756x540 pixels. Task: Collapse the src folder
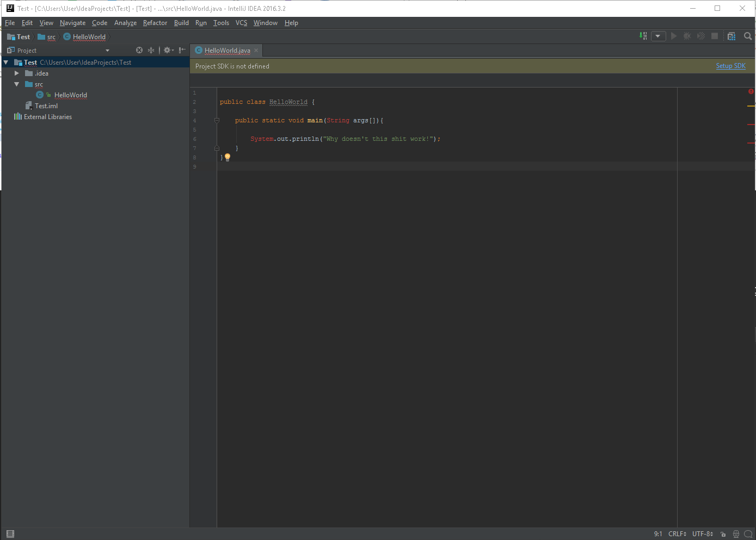pos(17,84)
